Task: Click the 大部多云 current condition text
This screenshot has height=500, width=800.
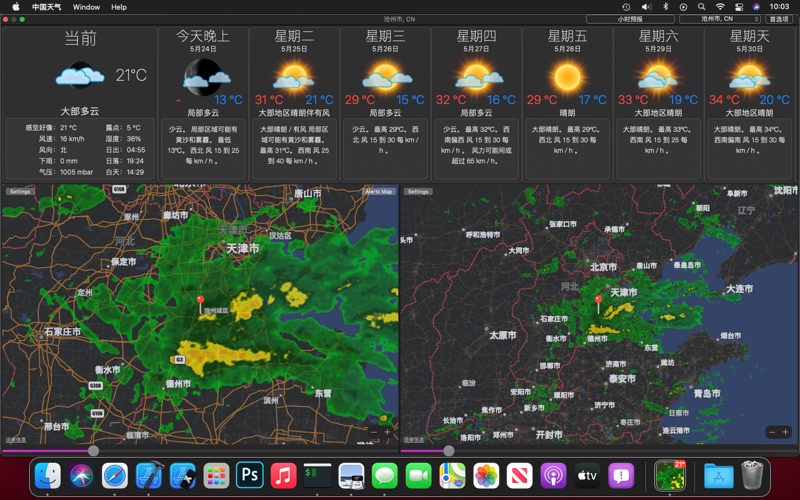Action: 80,111
